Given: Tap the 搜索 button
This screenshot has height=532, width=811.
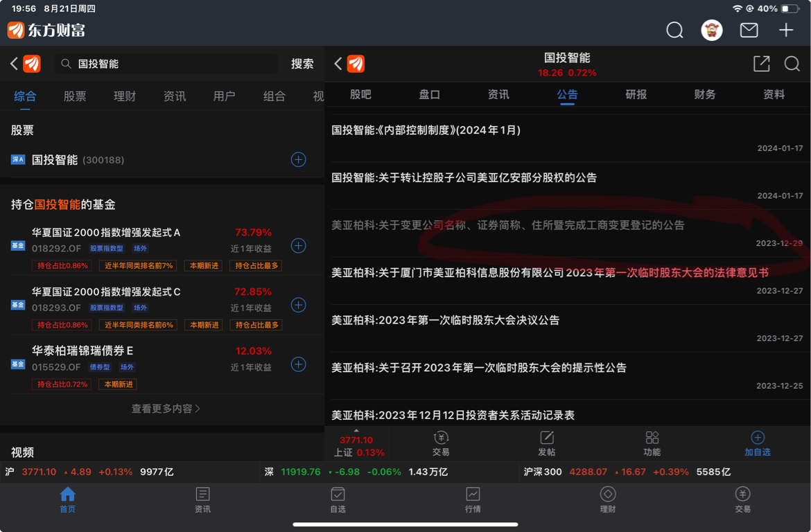Looking at the screenshot, I should tap(302, 64).
